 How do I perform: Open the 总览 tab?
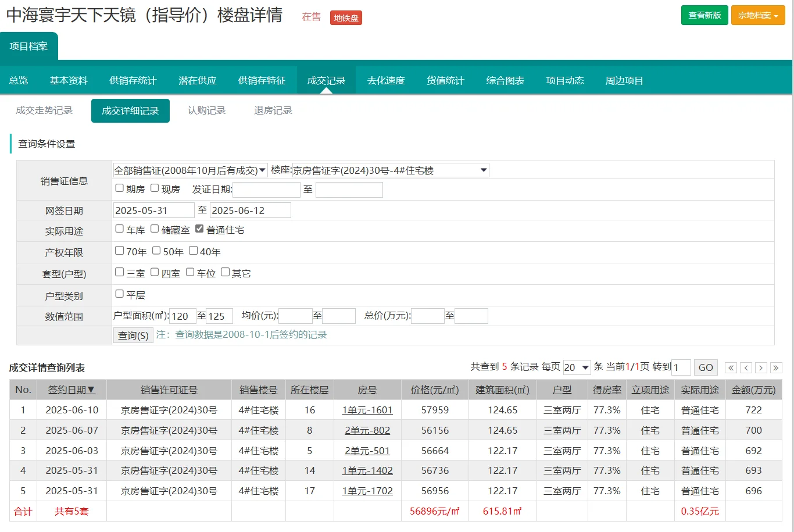[19, 80]
